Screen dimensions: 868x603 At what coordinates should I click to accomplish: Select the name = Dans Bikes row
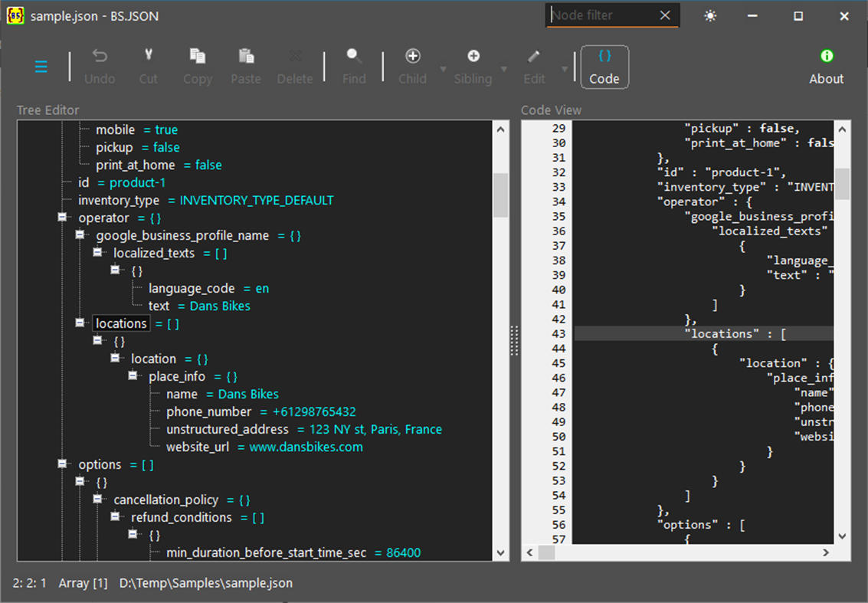pyautogui.click(x=222, y=395)
